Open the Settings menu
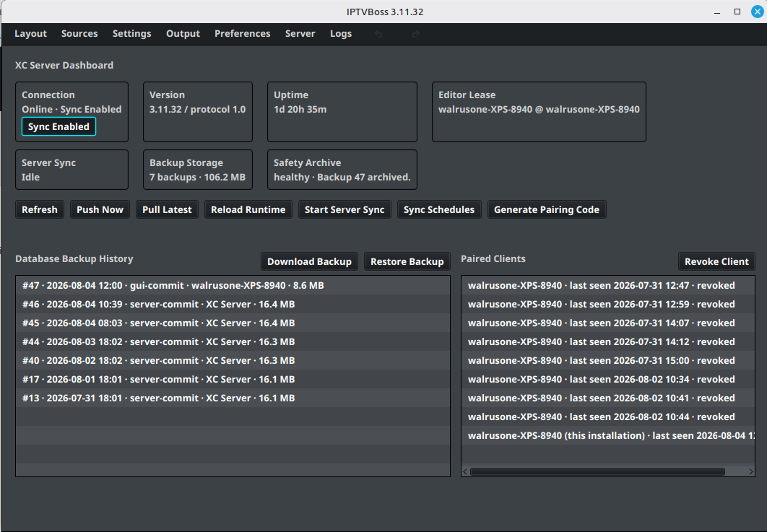The height and width of the screenshot is (532, 767). point(131,34)
